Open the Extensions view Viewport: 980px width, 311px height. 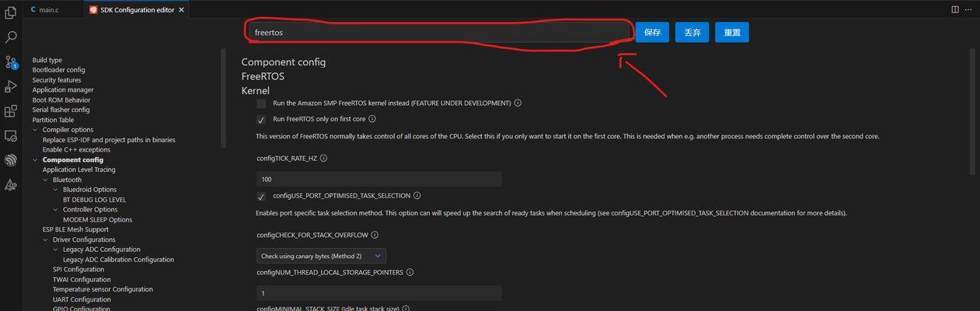pyautogui.click(x=11, y=111)
